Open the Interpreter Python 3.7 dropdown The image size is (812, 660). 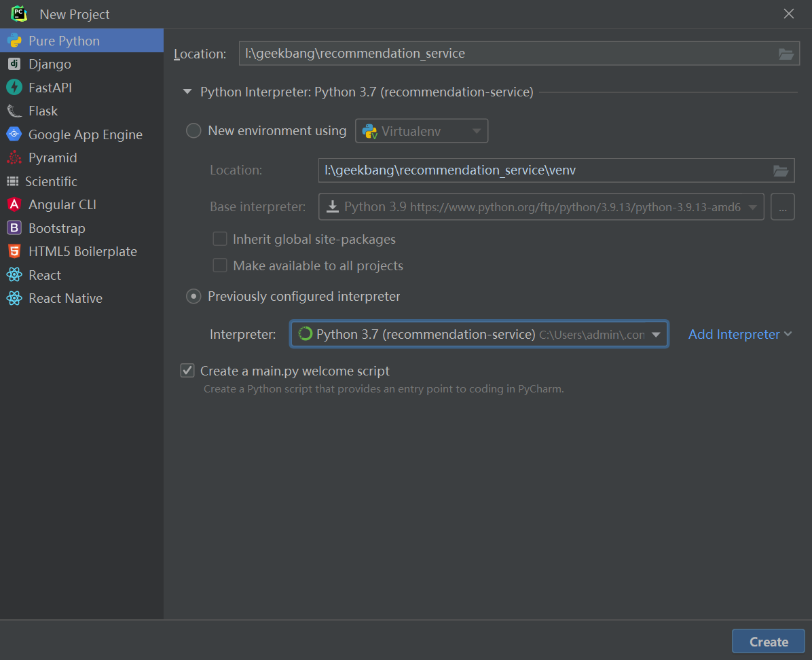tap(479, 334)
